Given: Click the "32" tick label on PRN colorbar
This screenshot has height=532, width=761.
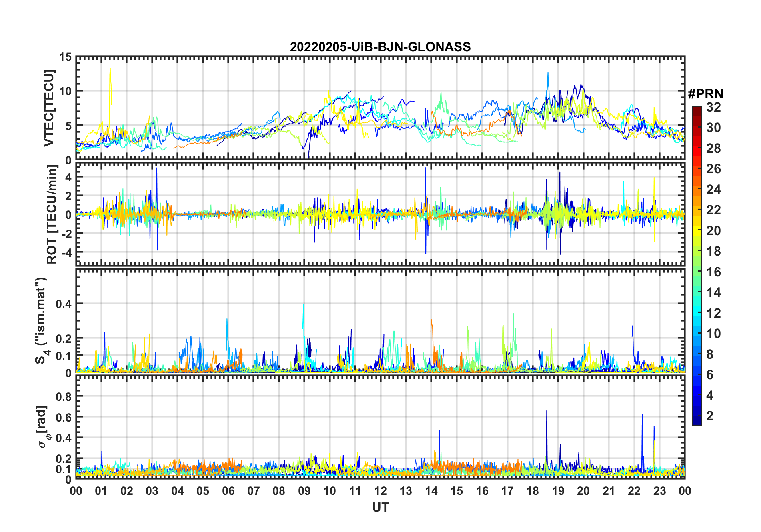Looking at the screenshot, I should click(x=713, y=107).
